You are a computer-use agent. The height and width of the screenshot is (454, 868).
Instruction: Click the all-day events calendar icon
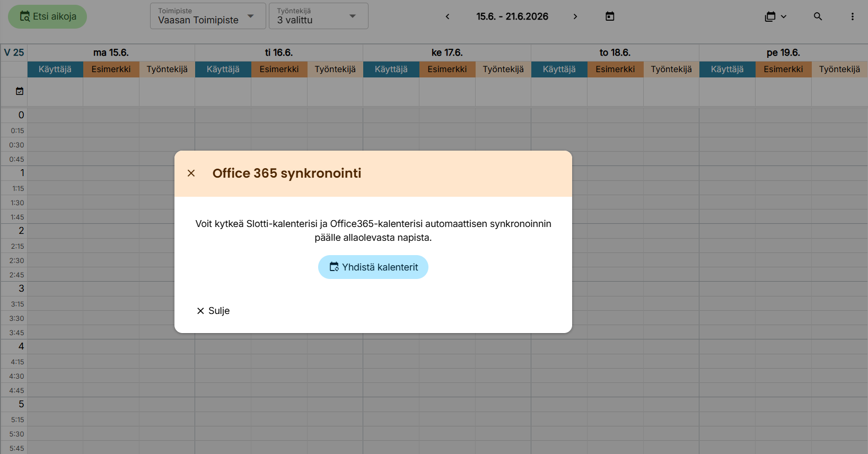pos(20,91)
